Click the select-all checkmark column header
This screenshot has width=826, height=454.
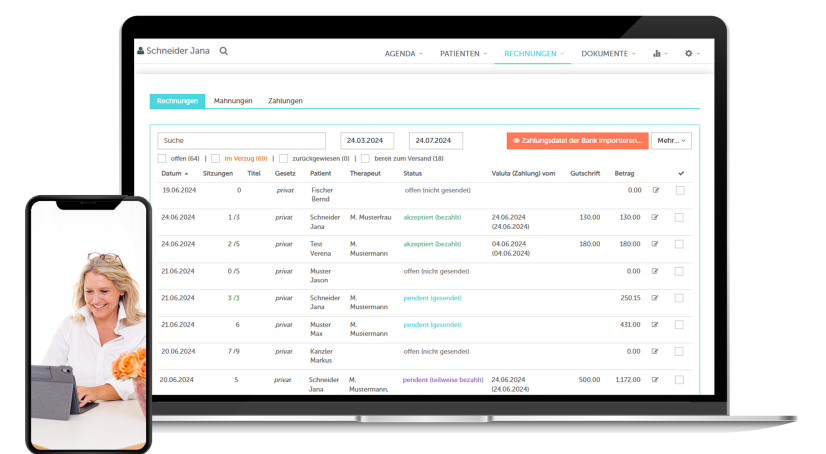pyautogui.click(x=681, y=173)
